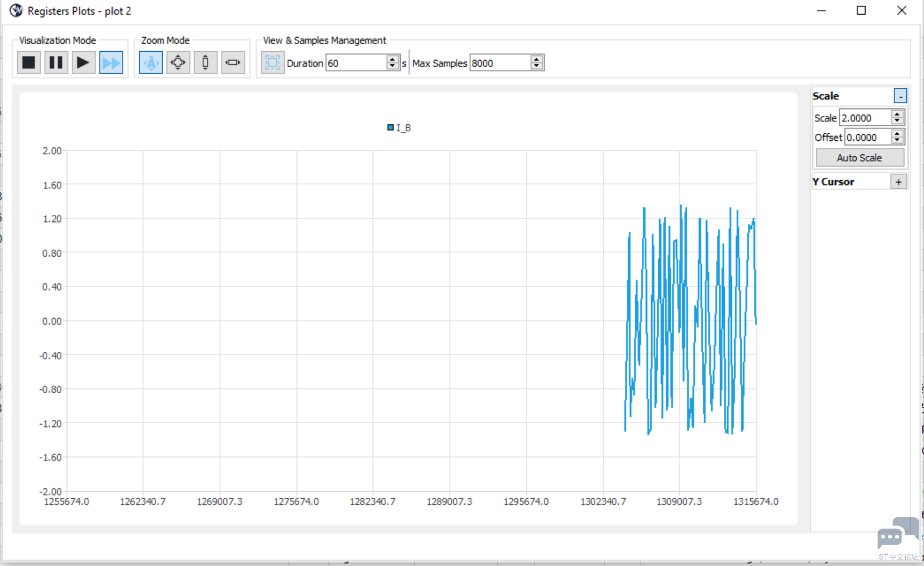Select vertical zoom mode icon
The image size is (924, 566).
(206, 62)
